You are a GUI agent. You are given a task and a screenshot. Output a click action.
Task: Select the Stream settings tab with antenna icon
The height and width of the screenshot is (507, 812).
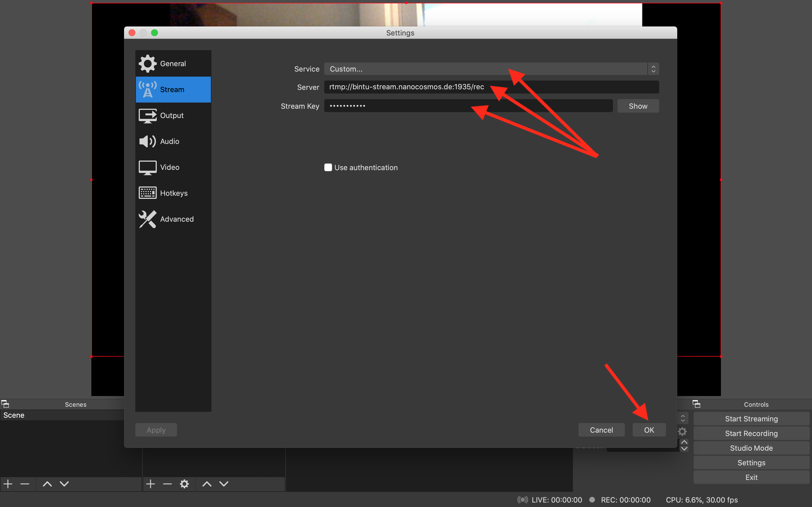[173, 89]
